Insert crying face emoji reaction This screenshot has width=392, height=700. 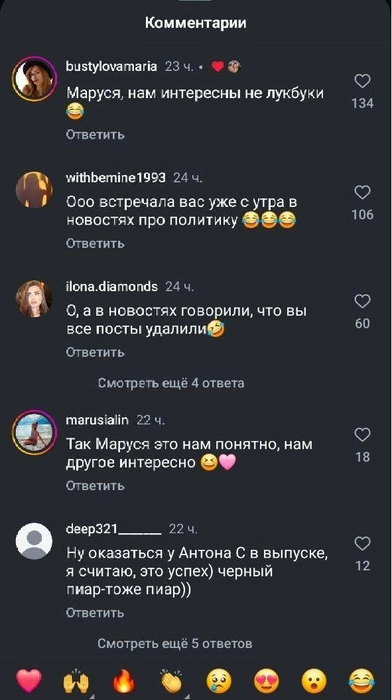pyautogui.click(x=219, y=682)
